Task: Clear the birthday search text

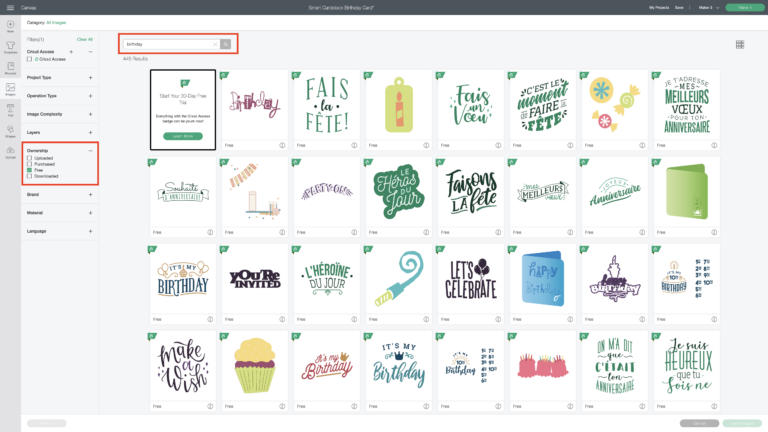Action: 215,44
